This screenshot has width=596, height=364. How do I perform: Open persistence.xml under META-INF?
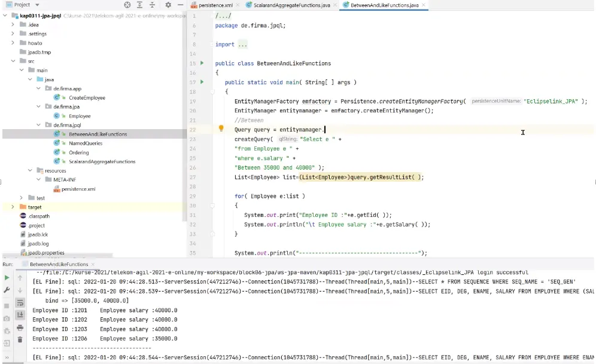coord(78,189)
